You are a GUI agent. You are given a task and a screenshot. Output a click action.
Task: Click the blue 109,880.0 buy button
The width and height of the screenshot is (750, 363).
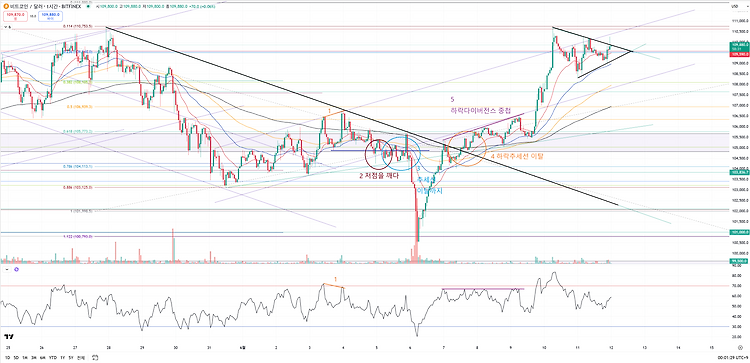pyautogui.click(x=50, y=16)
